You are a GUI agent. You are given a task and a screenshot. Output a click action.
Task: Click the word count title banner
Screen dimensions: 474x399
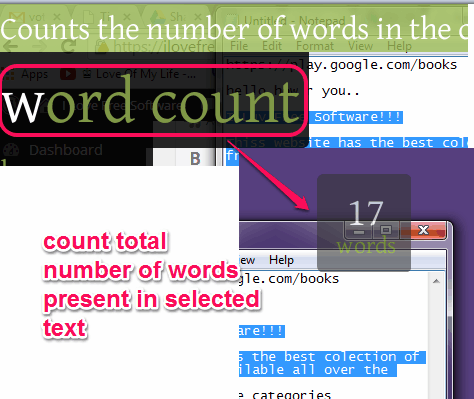pyautogui.click(x=153, y=100)
